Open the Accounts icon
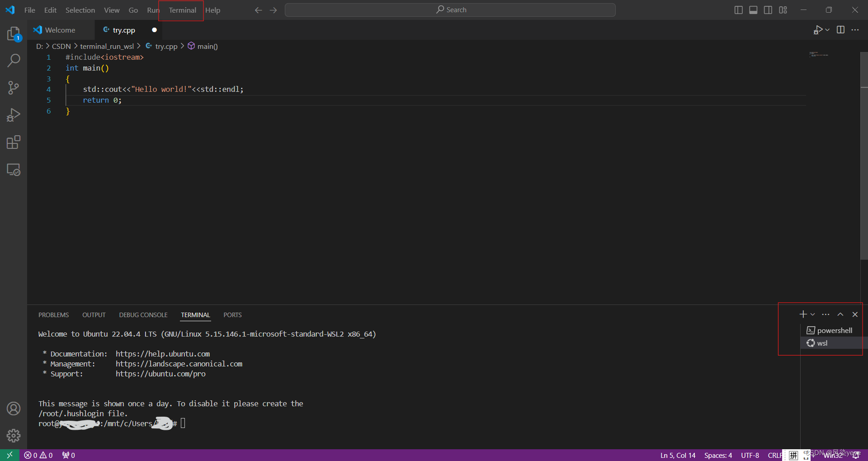Viewport: 868px width, 461px height. 13,408
